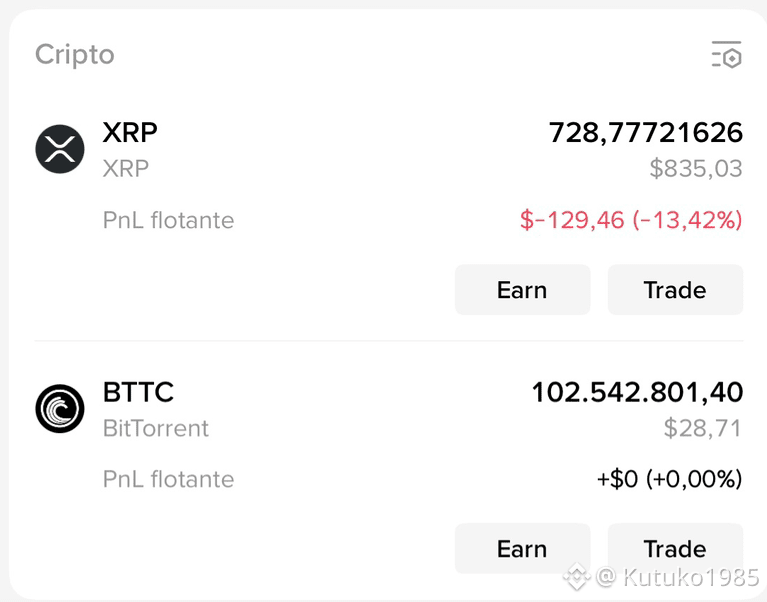The image size is (767, 602).
Task: Tap the XRP dollar value $835,03
Action: click(696, 169)
